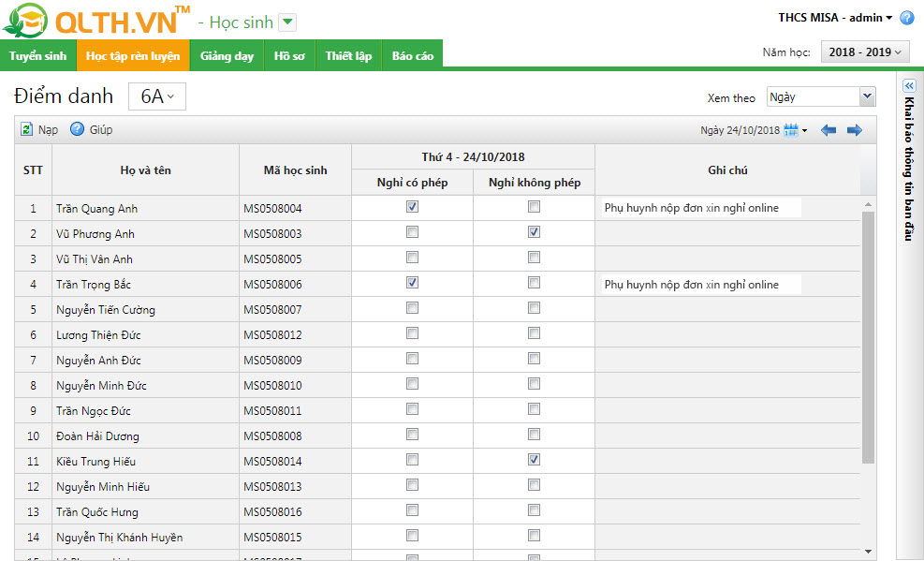Click the QLTH.VN logo icon
This screenshot has width=924, height=561.
pyautogui.click(x=24, y=20)
